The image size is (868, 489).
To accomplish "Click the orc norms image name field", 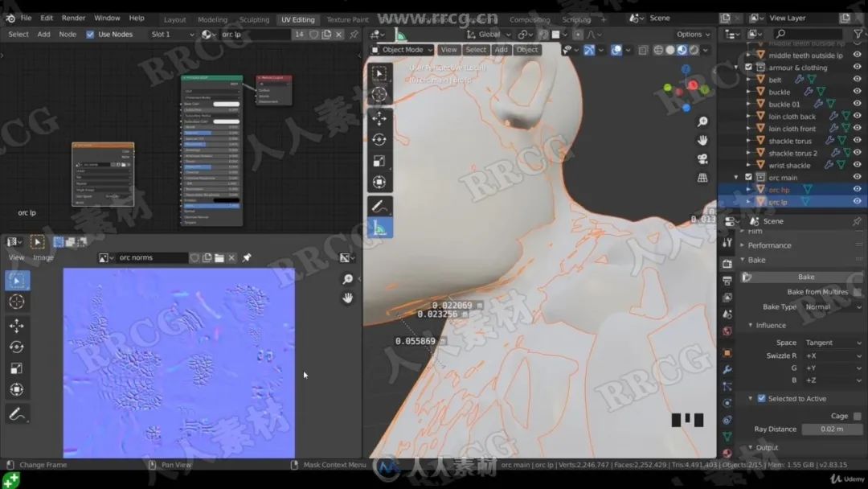I will click(151, 257).
